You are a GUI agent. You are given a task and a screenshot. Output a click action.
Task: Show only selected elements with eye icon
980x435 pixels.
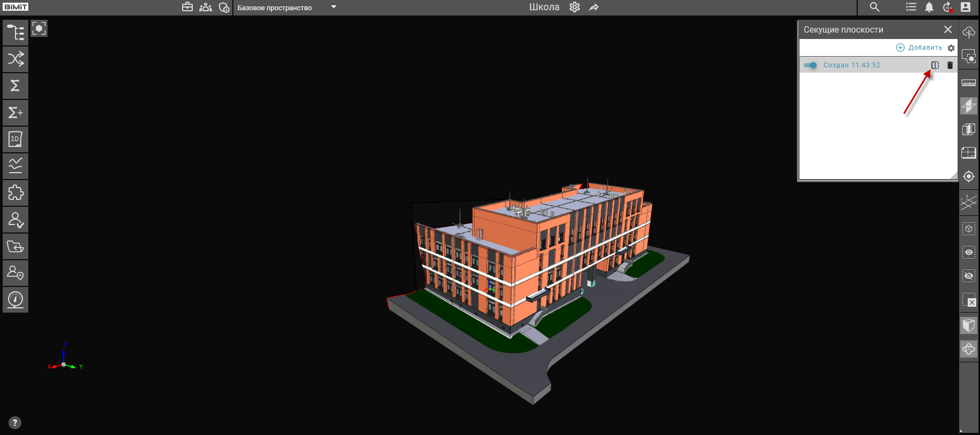tap(968, 252)
